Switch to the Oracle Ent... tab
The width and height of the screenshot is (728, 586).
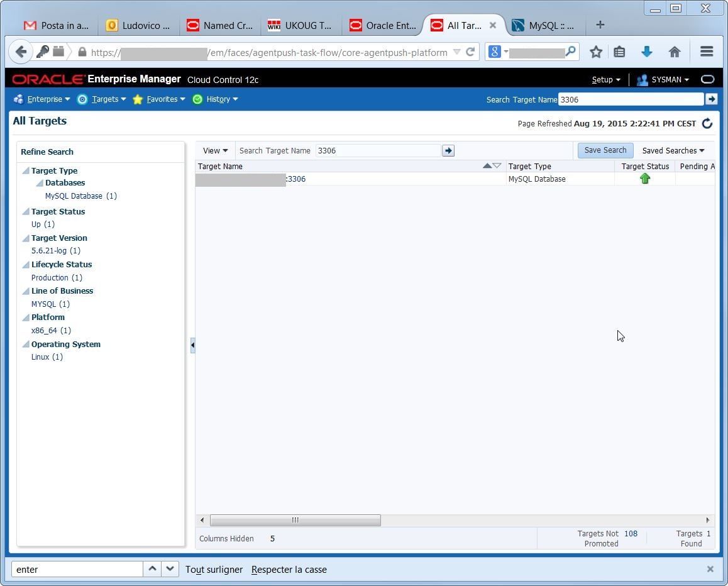click(383, 26)
